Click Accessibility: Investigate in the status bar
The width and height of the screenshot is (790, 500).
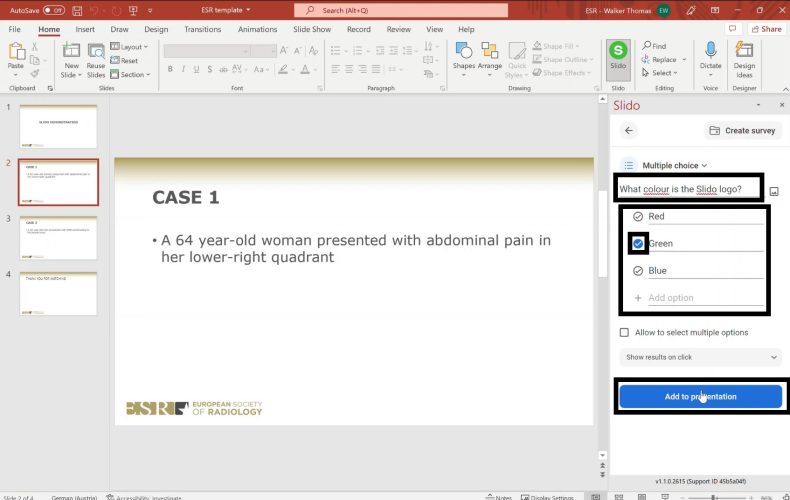[144, 497]
